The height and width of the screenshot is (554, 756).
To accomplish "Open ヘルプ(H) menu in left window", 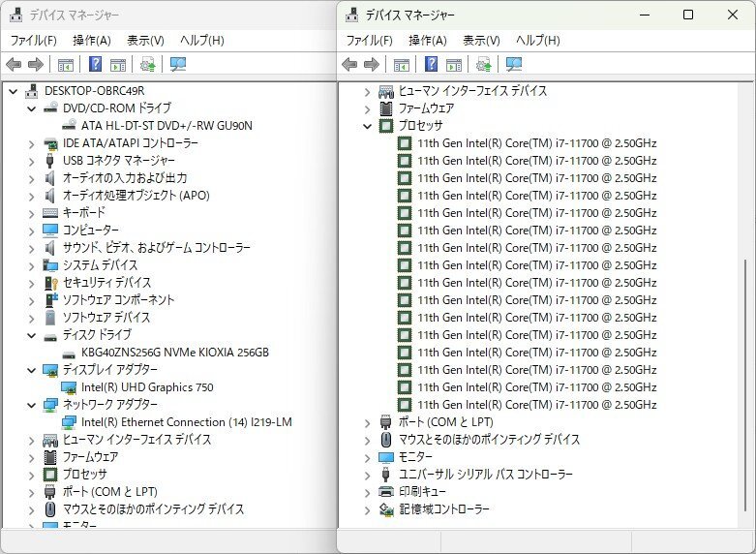I will coord(202,40).
